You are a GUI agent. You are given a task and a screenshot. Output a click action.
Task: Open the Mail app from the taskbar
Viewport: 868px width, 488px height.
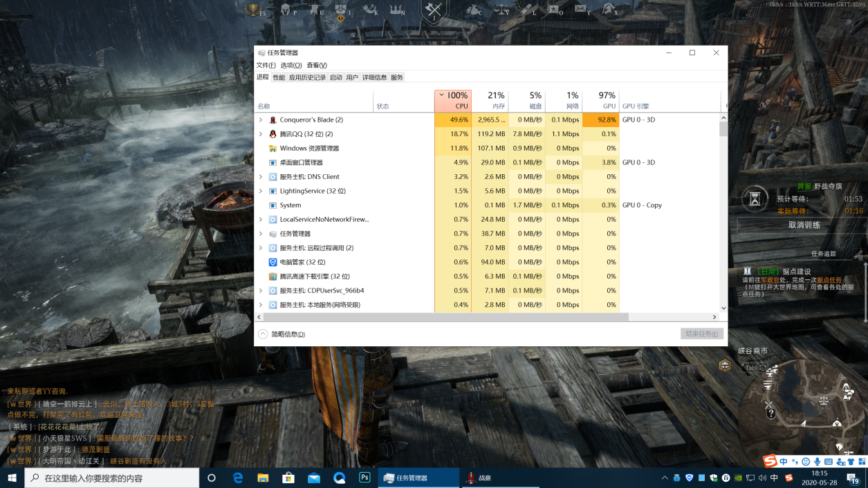314,478
